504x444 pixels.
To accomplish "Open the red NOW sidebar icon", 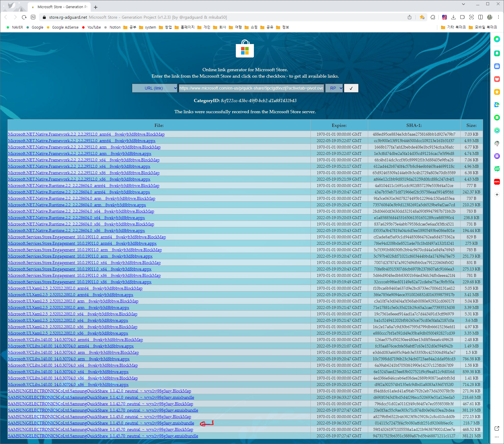I will [497, 182].
